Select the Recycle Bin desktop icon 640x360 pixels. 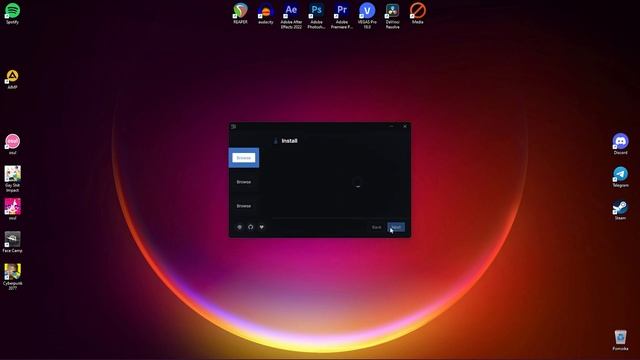620,340
